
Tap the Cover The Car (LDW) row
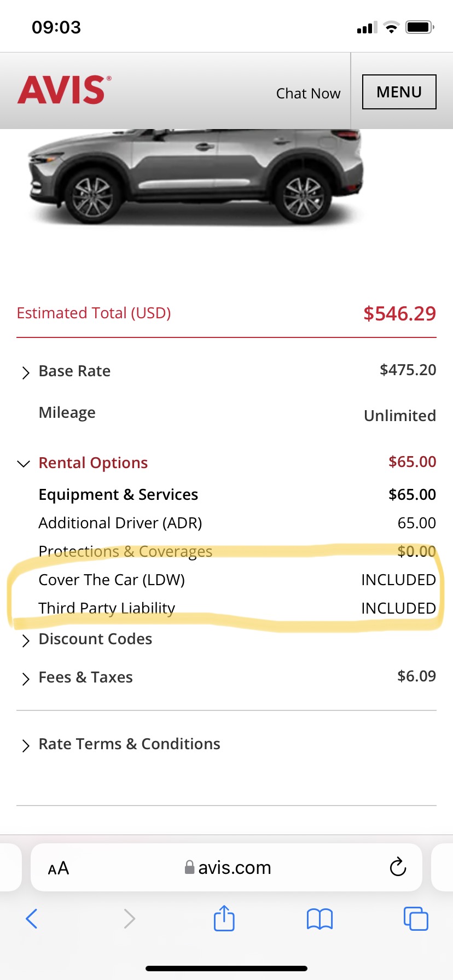click(x=112, y=580)
